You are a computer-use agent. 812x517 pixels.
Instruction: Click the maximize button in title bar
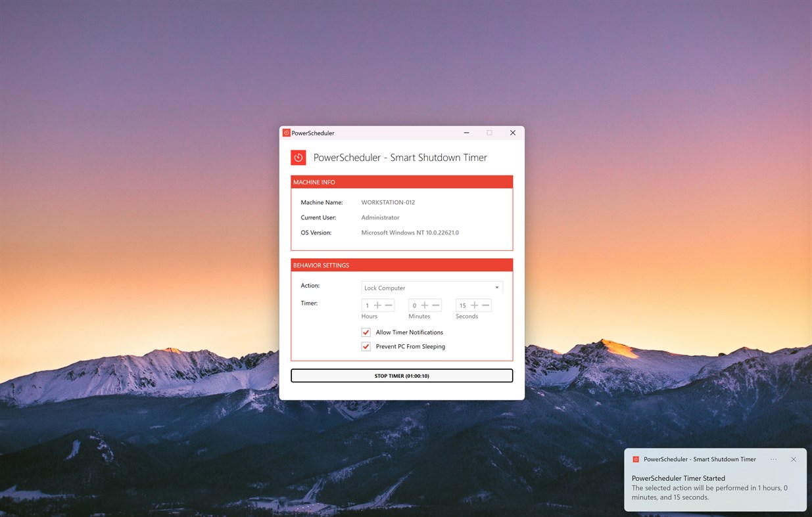click(x=489, y=133)
